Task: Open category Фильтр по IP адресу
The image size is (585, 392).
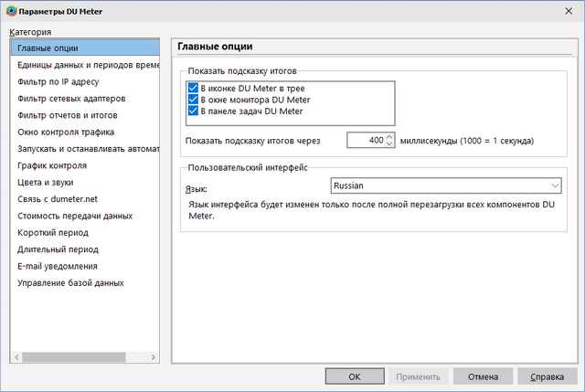Action: [x=85, y=81]
